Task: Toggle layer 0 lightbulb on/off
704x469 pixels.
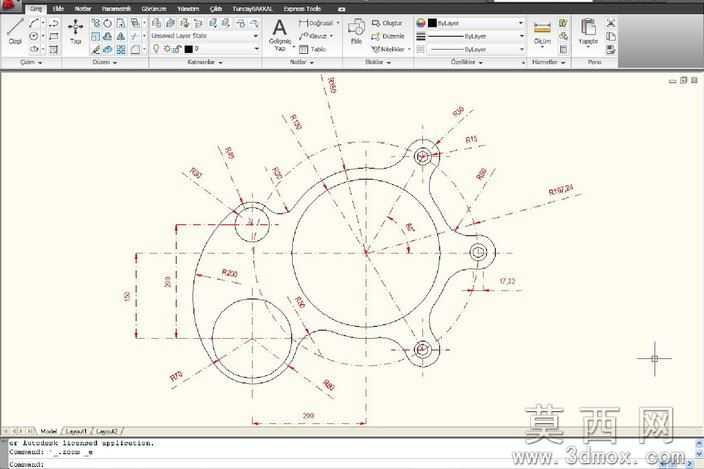Action: [156, 48]
